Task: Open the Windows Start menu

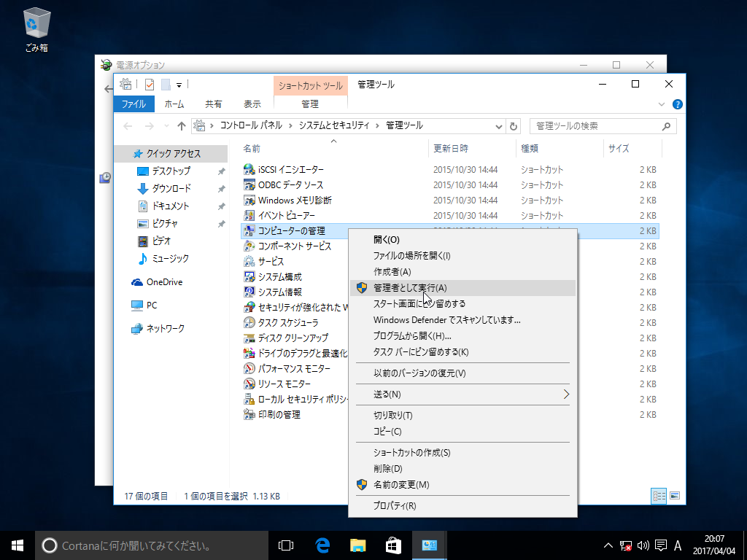Action: [18, 545]
